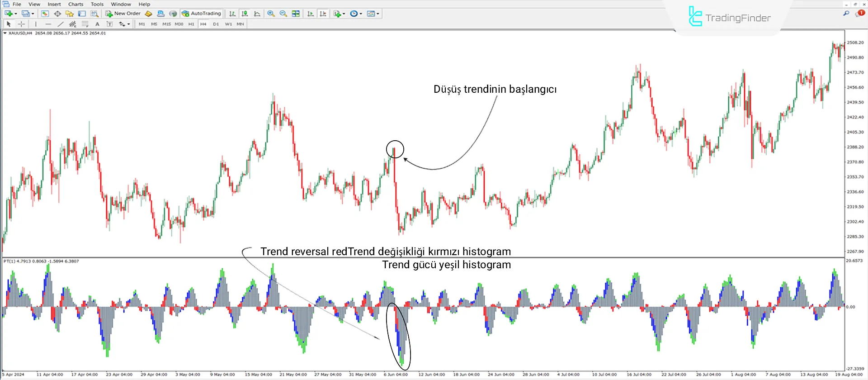Select the Crosshair tool
The height and width of the screenshot is (380, 868).
[21, 24]
